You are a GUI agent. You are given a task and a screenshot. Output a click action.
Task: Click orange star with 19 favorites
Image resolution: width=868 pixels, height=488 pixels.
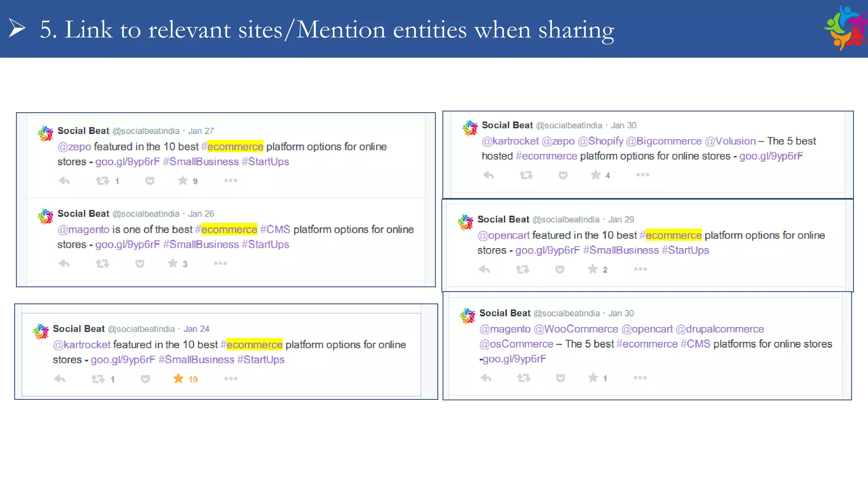(x=178, y=378)
